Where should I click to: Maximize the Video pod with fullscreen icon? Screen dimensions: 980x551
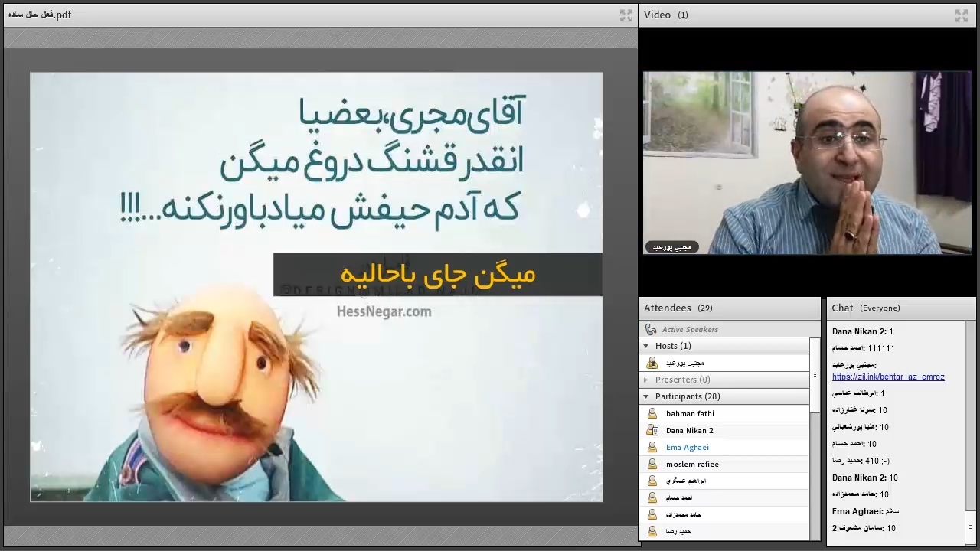(962, 15)
